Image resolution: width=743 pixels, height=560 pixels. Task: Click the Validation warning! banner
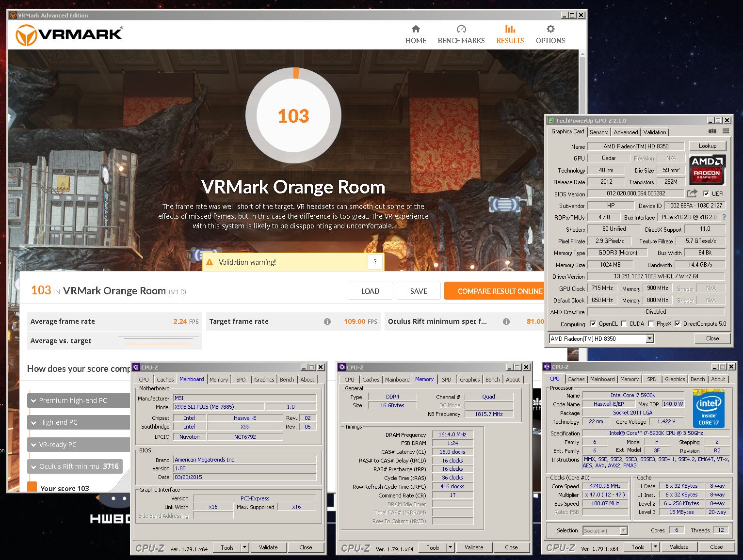point(293,262)
